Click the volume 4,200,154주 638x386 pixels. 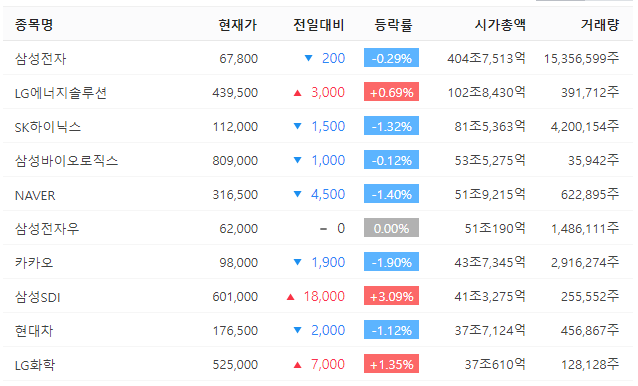[585, 127]
